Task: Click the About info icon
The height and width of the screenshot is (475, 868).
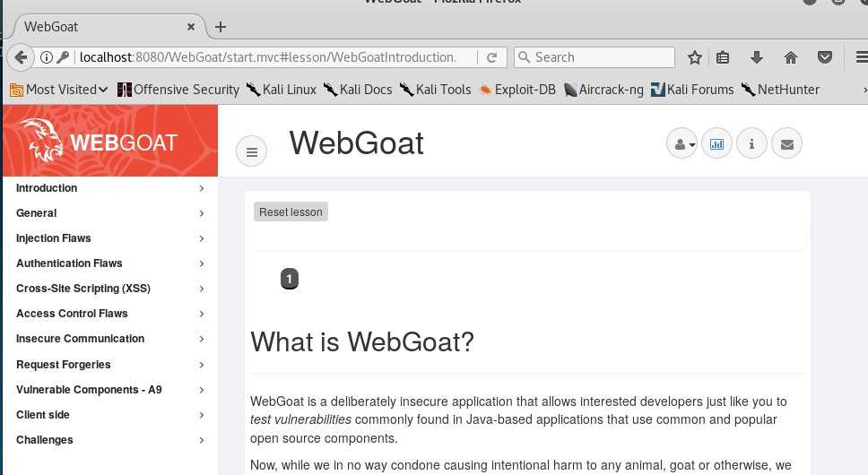Action: [751, 143]
